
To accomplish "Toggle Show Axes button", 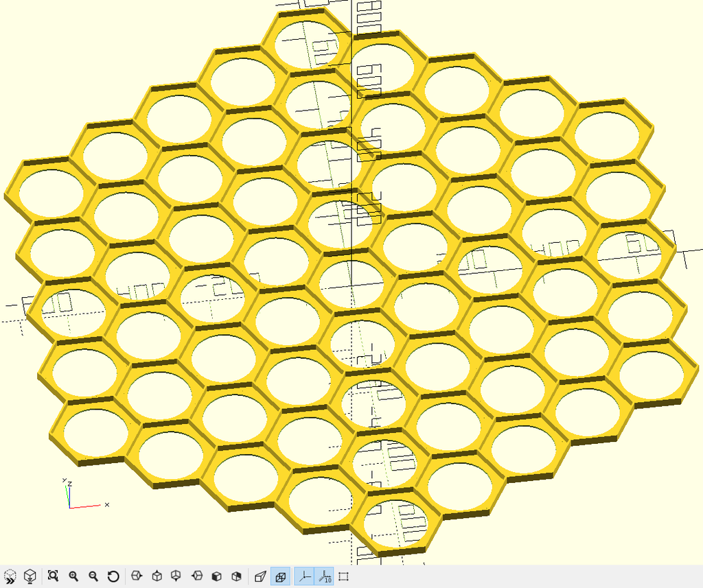I will 304,576.
